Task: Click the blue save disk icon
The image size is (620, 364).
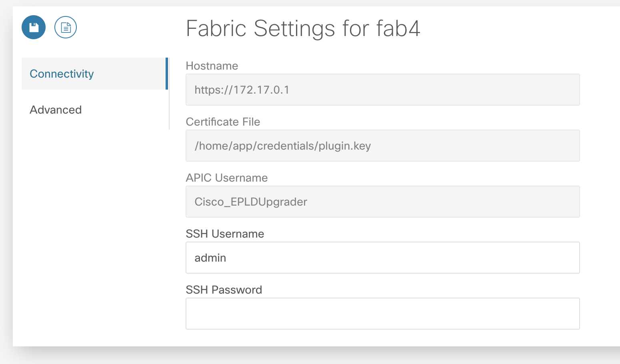Action: click(34, 27)
